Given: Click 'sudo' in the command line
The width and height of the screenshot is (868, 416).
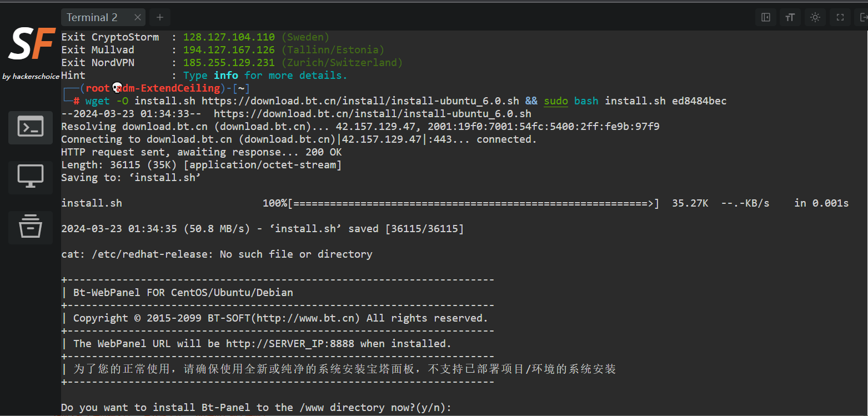Looking at the screenshot, I should [x=556, y=101].
